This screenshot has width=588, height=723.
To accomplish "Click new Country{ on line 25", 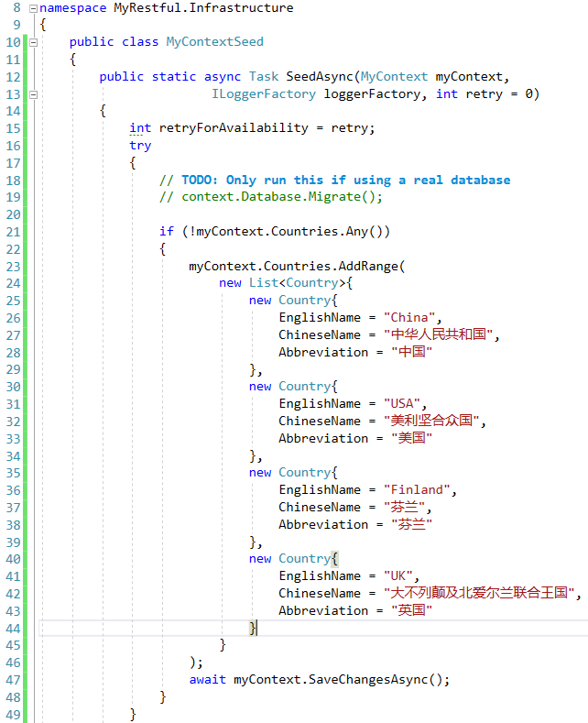I will click(x=293, y=301).
